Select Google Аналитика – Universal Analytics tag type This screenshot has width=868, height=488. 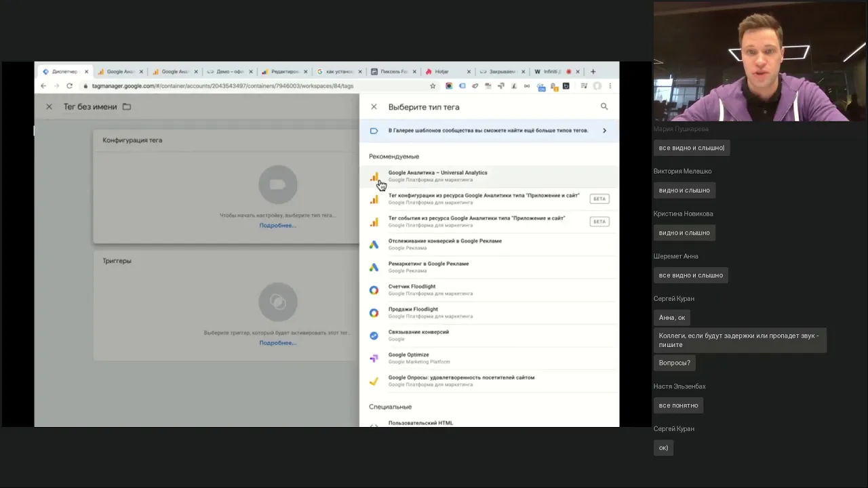pos(489,176)
